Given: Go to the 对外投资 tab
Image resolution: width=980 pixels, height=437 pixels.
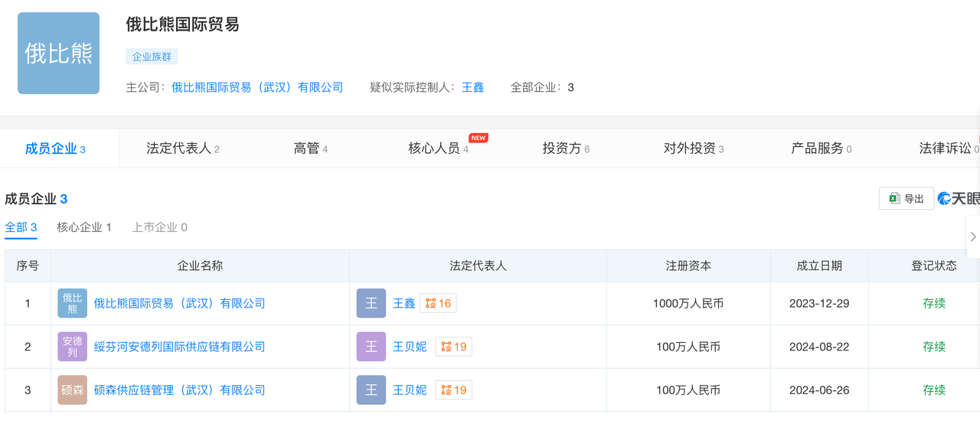Looking at the screenshot, I should 693,148.
